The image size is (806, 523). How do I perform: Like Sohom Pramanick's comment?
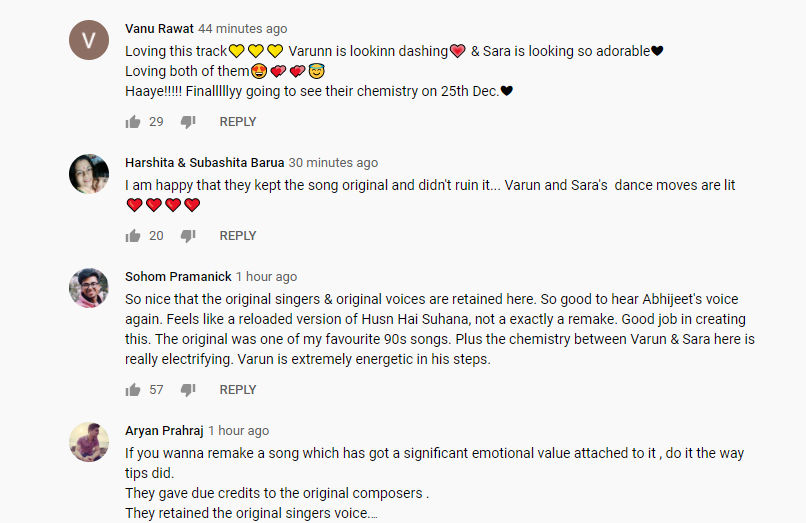click(x=133, y=390)
